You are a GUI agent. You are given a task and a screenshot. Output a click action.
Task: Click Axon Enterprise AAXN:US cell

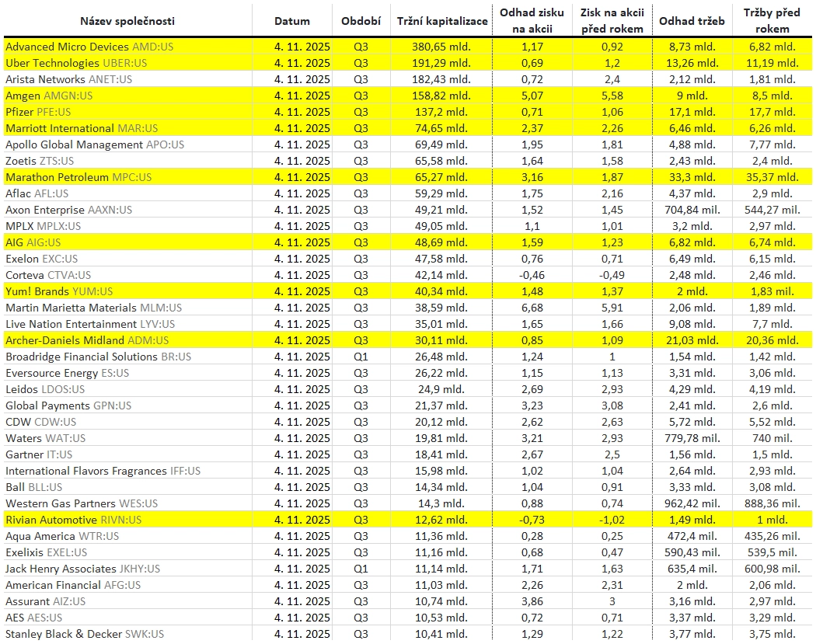click(68, 210)
